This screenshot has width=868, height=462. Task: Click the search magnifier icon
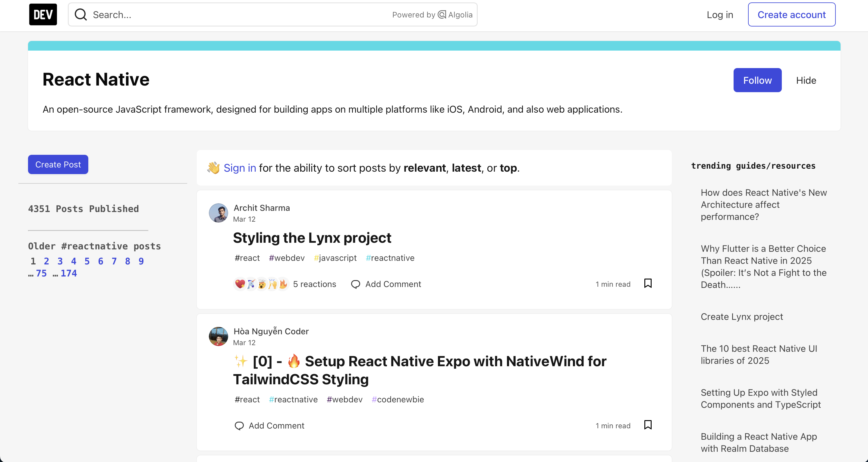(80, 14)
